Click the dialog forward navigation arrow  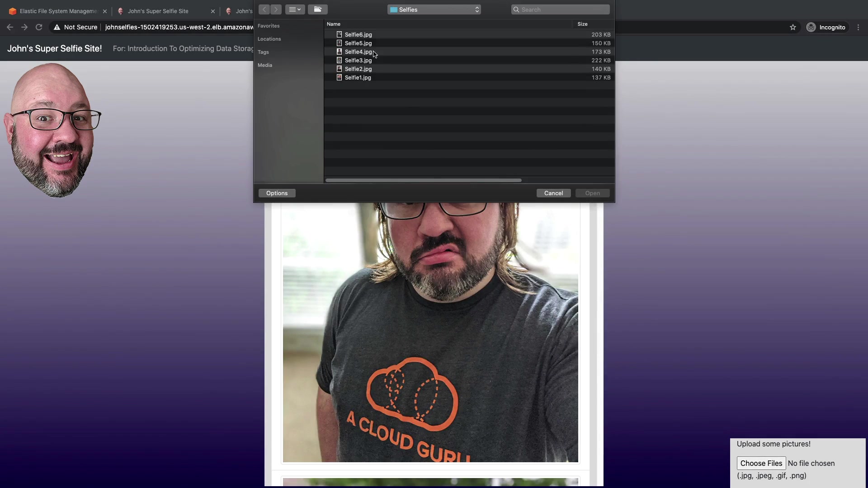276,9
